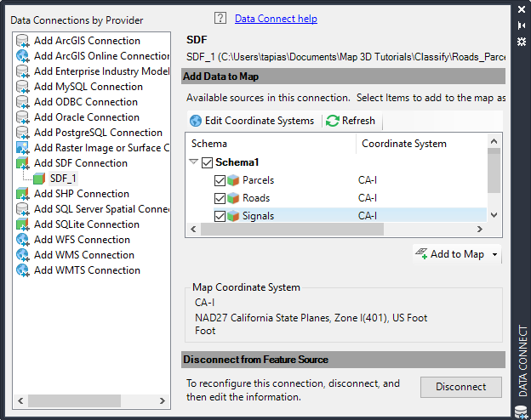Open the Data Connect help link

[276, 18]
